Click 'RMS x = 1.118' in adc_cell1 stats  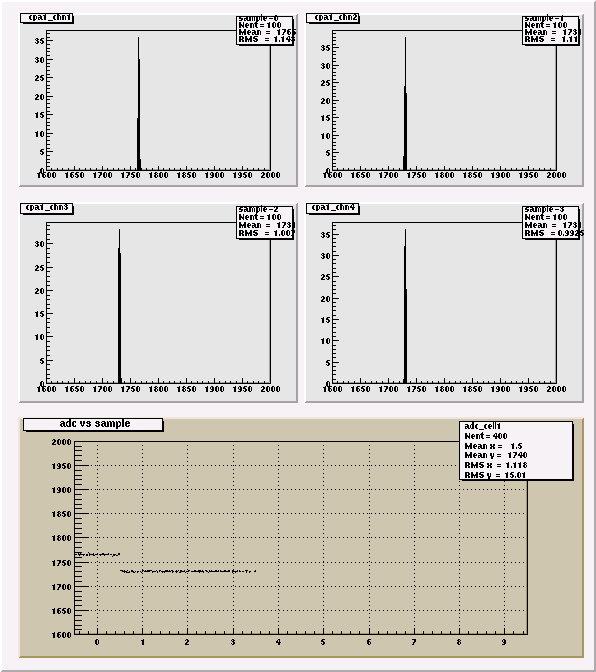pos(496,465)
